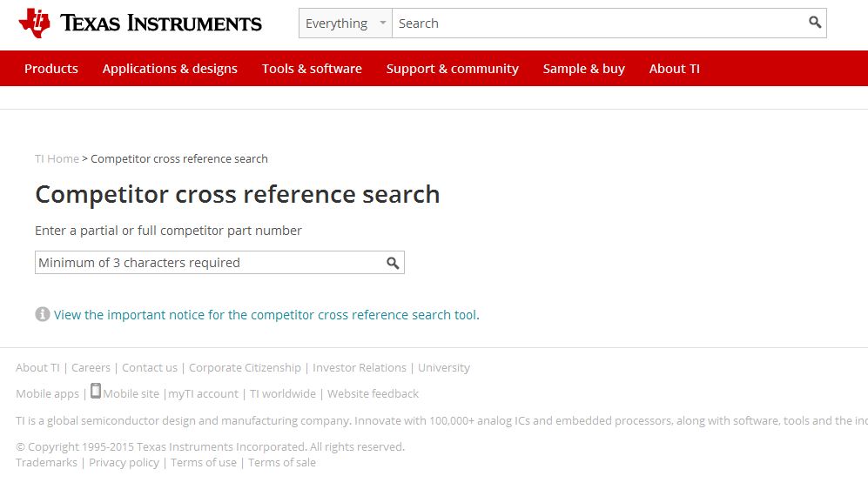The height and width of the screenshot is (496, 868).
Task: Open the Terms of sale footer link
Action: pos(282,462)
